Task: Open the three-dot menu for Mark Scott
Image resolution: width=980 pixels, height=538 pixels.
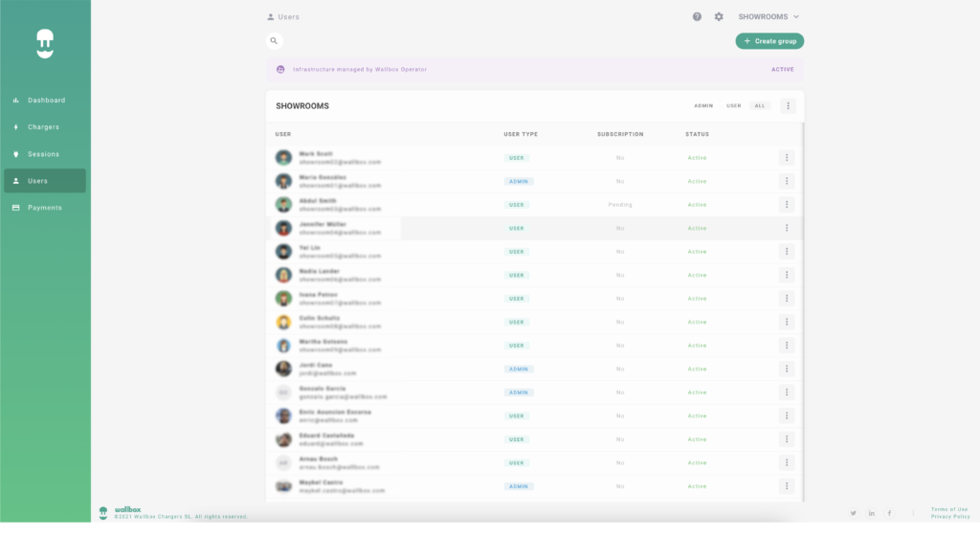Action: click(x=787, y=157)
